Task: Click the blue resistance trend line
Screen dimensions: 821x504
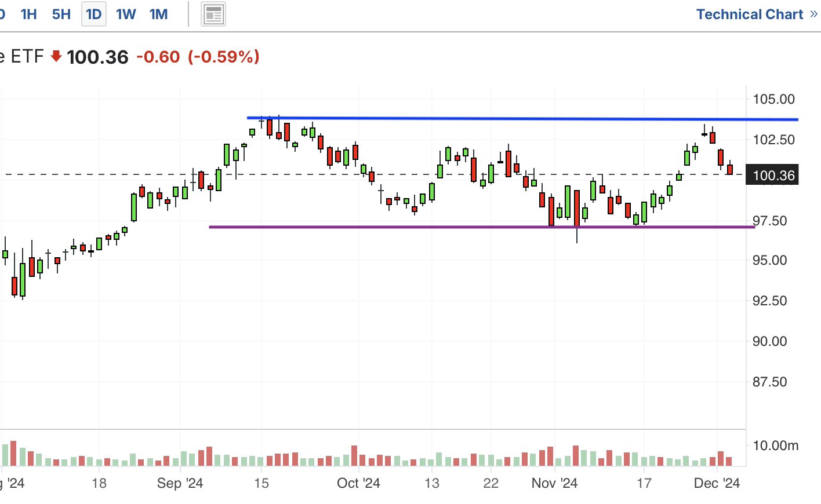Action: click(x=522, y=119)
